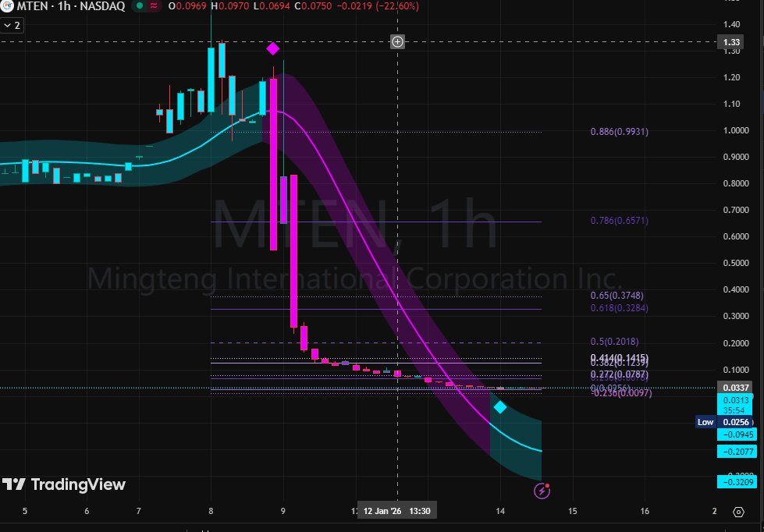Click the 1.33 crosshair price label
The height and width of the screenshot is (532, 764).
tap(731, 42)
